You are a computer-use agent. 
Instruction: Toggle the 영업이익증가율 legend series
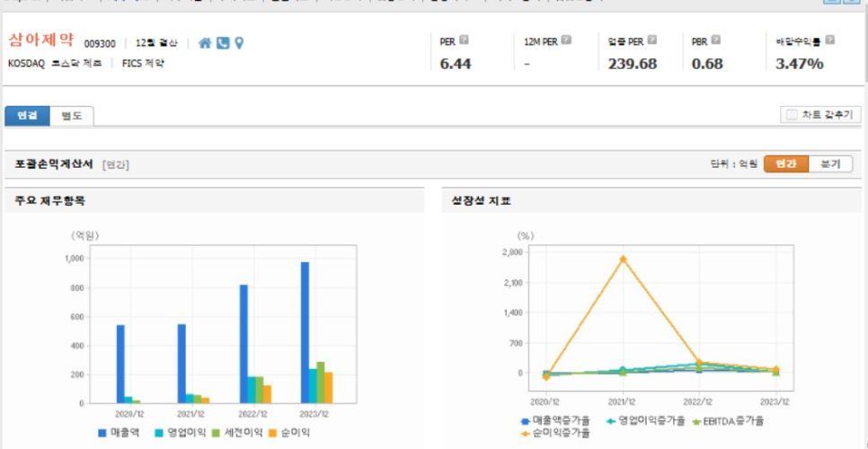tap(648, 421)
